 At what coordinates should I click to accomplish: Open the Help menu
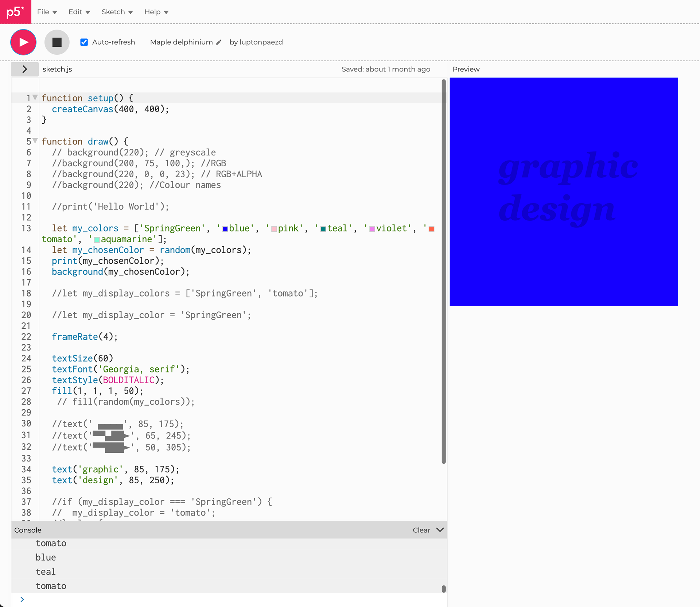point(156,12)
